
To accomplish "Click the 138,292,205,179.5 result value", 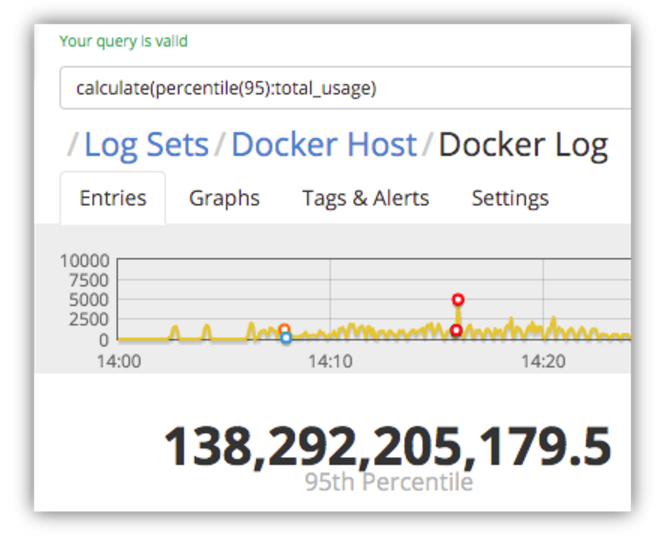I will 387,446.
